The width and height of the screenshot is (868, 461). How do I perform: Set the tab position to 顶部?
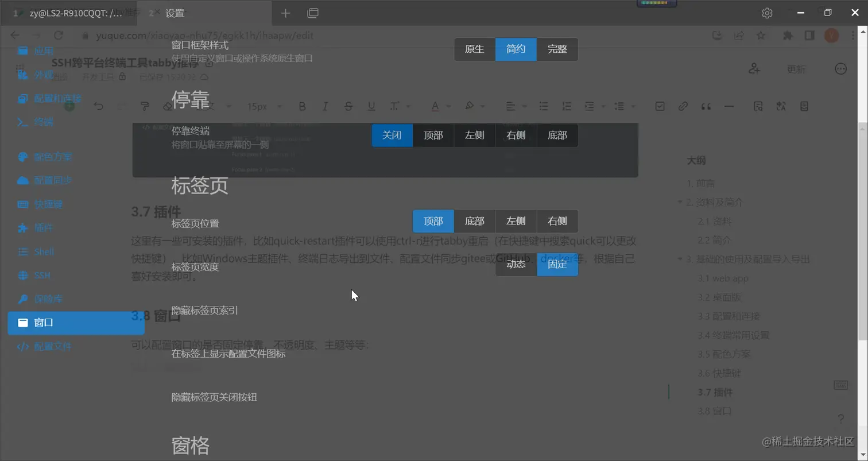point(433,221)
